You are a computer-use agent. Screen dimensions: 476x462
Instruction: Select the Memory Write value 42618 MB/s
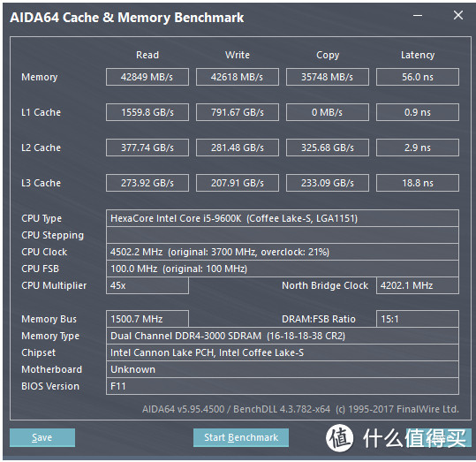(x=238, y=77)
